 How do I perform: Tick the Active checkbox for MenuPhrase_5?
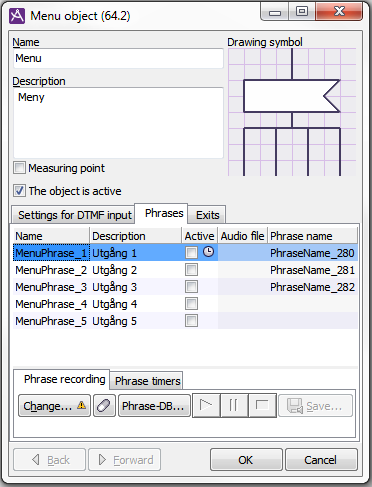191,321
